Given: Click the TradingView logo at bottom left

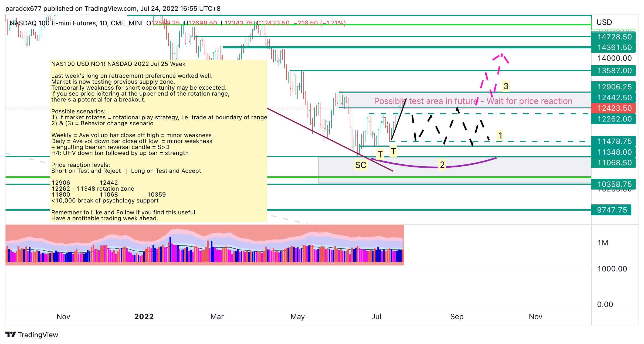Looking at the screenshot, I should pos(32,335).
